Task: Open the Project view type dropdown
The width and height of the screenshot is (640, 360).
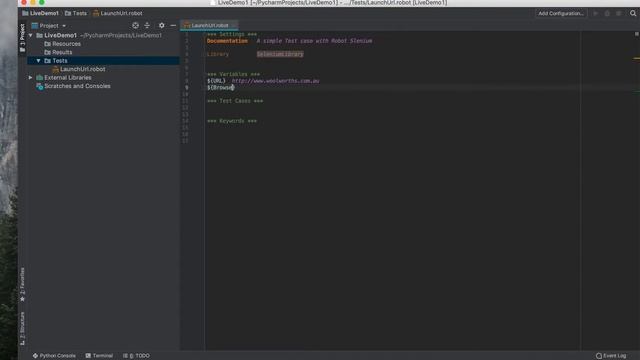Action: [x=49, y=25]
